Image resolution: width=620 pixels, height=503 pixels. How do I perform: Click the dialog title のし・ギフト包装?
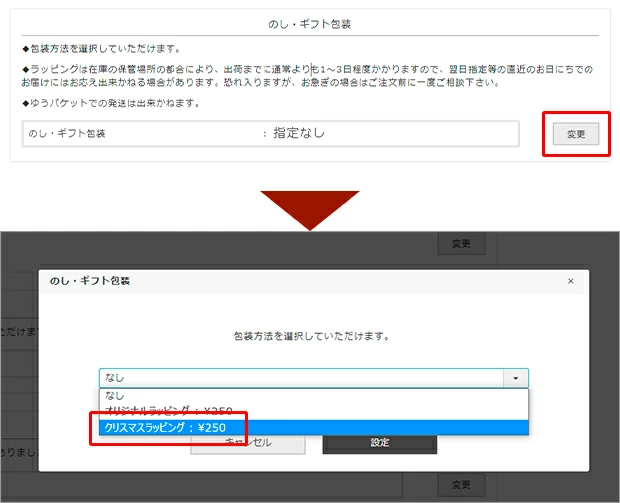pos(90,282)
